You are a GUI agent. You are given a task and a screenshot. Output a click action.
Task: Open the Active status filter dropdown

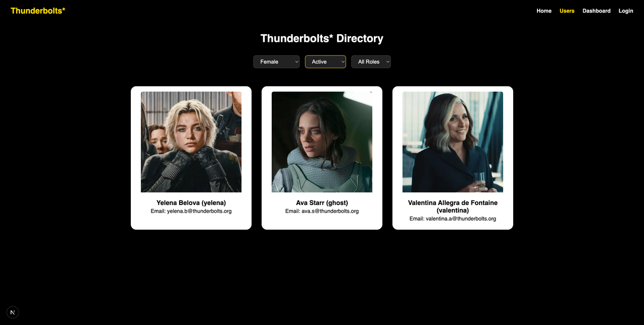[x=326, y=61]
